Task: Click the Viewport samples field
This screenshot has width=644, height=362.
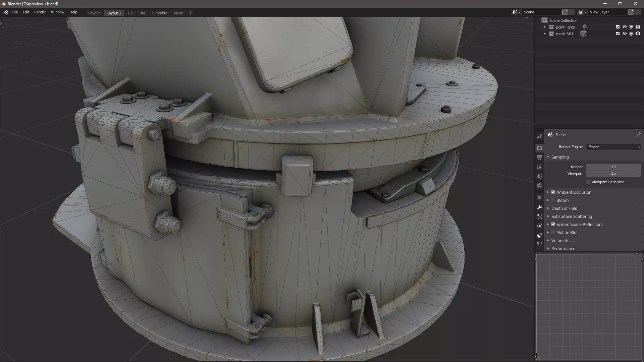Action: 613,174
